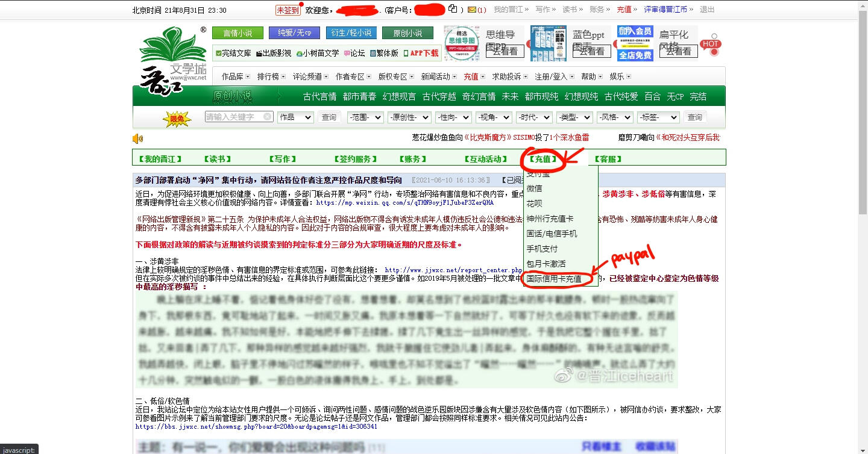Click the green 言情小说 button
The image size is (868, 454).
pyautogui.click(x=237, y=33)
